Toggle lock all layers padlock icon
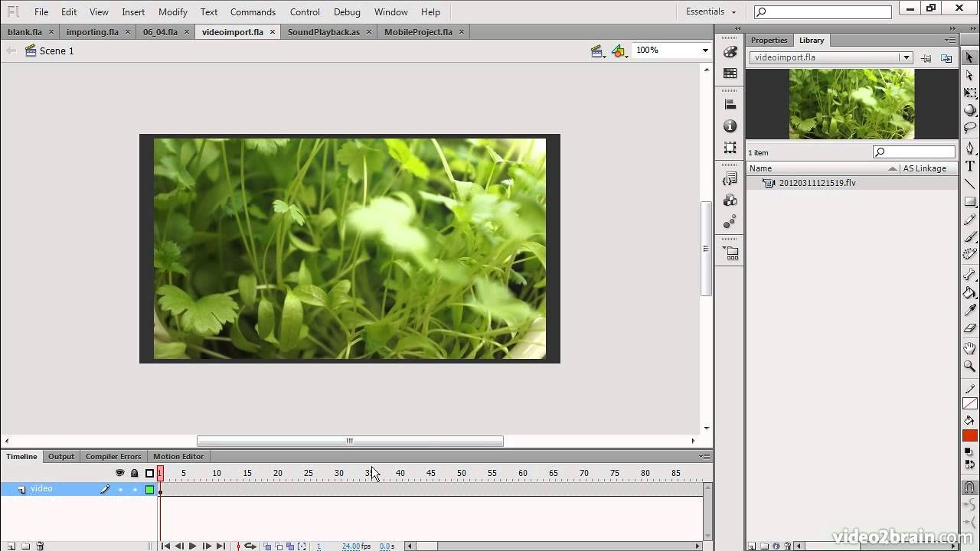980x551 pixels. coord(135,473)
